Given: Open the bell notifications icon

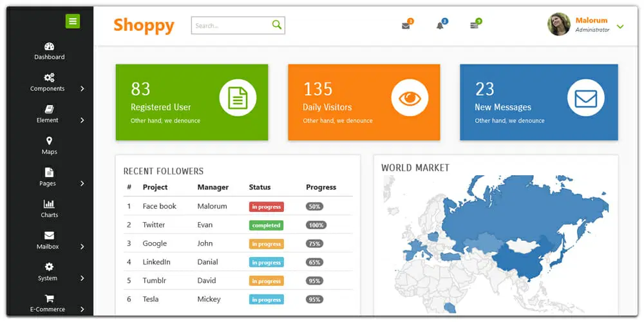Looking at the screenshot, I should 440,26.
